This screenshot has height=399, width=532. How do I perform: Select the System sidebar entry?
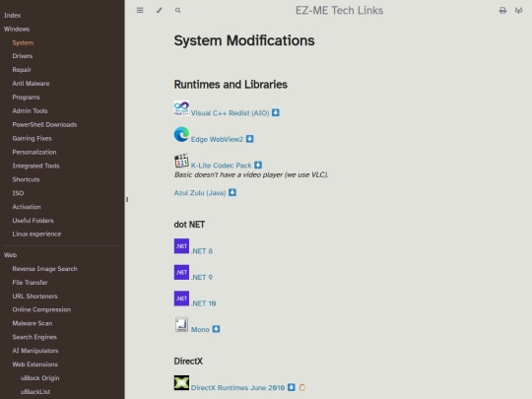point(23,42)
